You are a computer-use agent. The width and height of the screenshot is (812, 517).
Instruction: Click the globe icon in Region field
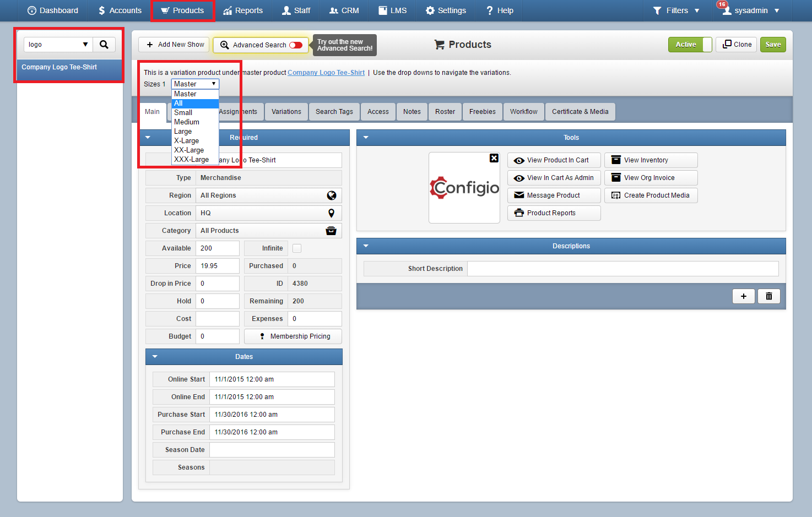tap(331, 195)
